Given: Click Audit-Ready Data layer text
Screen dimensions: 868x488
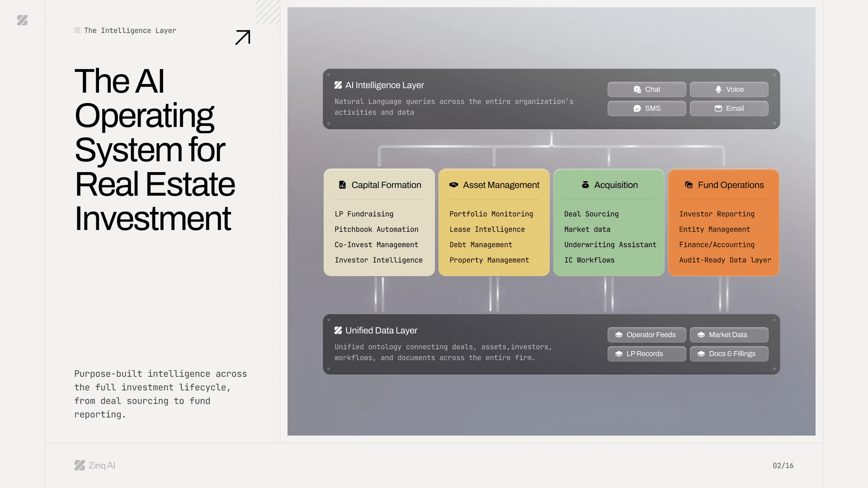Looking at the screenshot, I should 725,260.
